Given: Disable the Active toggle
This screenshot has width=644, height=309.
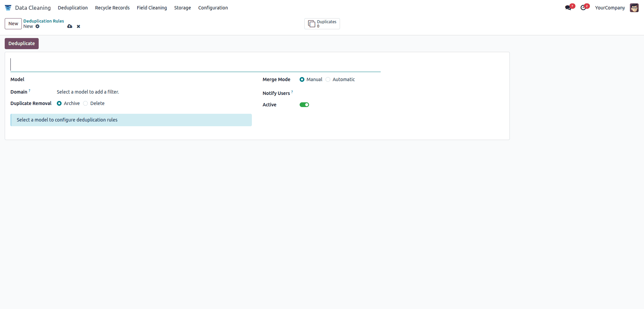Looking at the screenshot, I should [304, 105].
